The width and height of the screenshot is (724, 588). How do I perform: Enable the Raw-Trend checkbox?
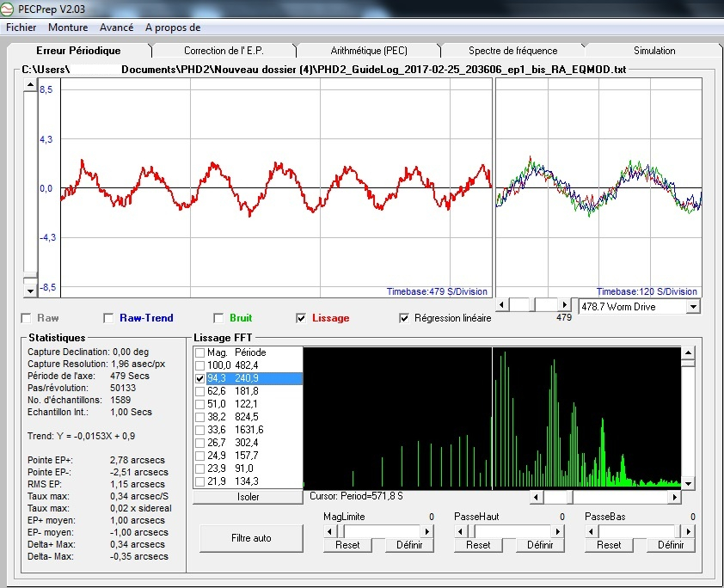coord(108,318)
